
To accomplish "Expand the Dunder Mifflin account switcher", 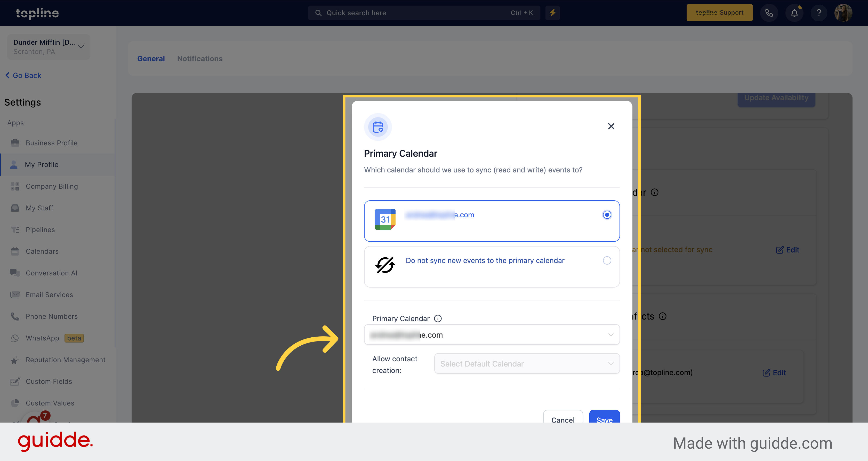I will click(49, 47).
